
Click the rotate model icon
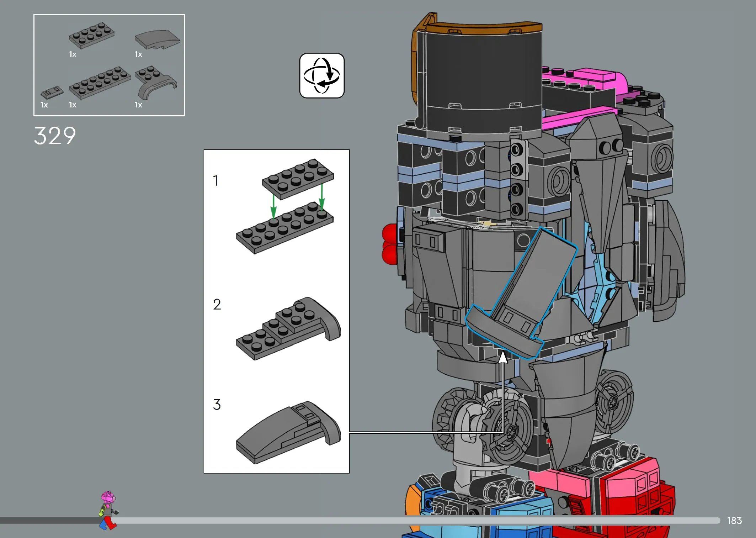(x=322, y=75)
